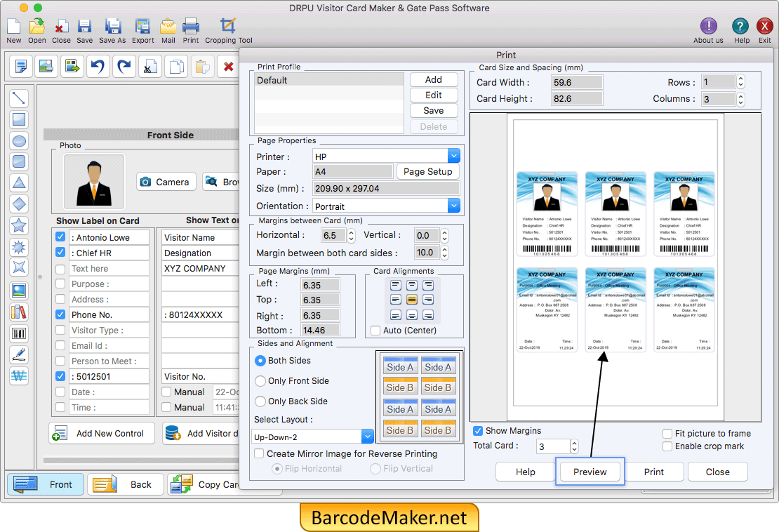The image size is (779, 532).
Task: Click the Edit profile button
Action: [434, 95]
